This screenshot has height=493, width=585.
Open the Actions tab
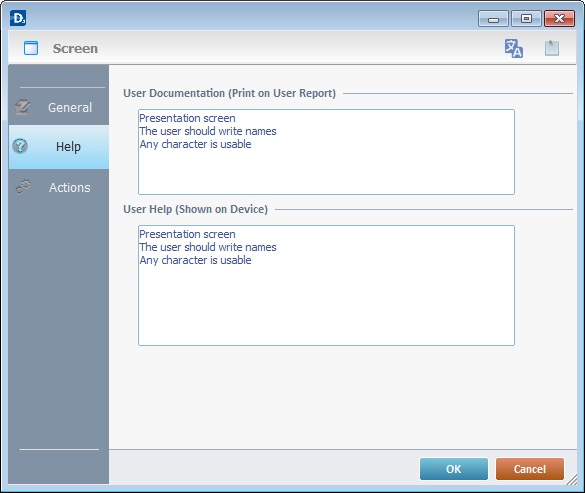click(x=59, y=187)
